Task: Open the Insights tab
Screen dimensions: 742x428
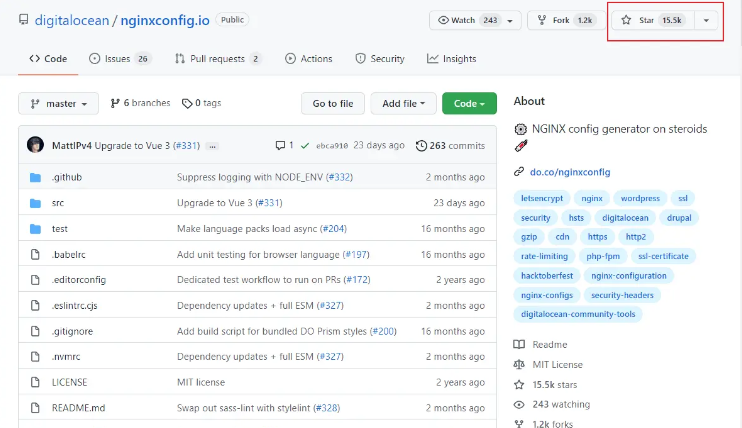Action: click(x=451, y=59)
